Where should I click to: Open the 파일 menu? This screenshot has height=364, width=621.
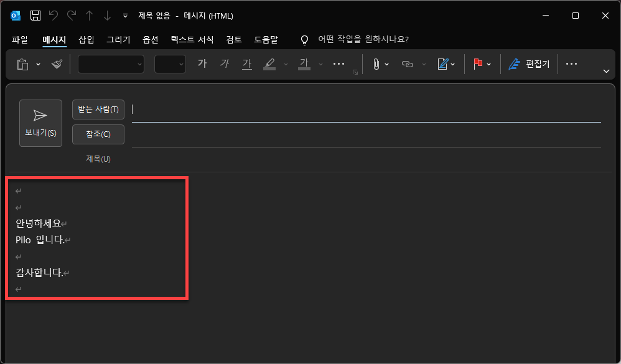click(x=20, y=39)
